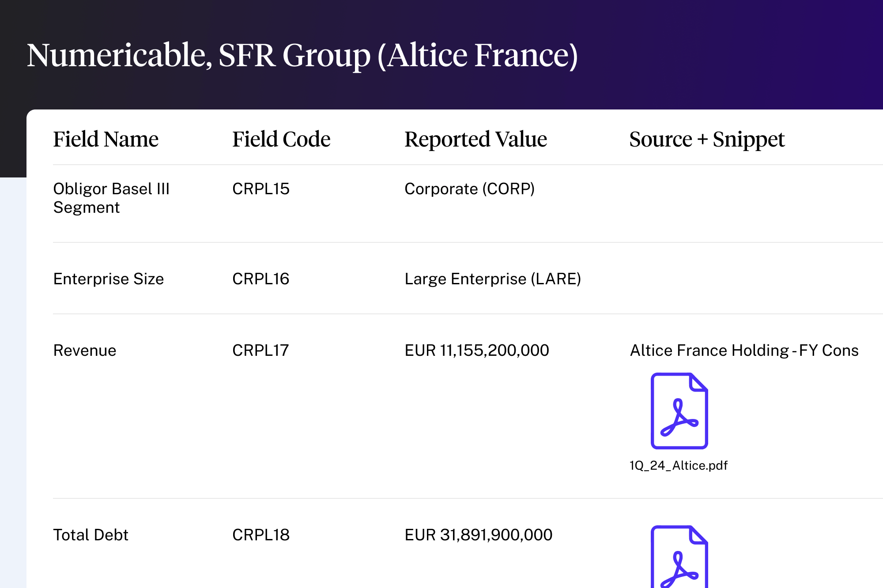
Task: Click the Field Code column header
Action: [281, 139]
